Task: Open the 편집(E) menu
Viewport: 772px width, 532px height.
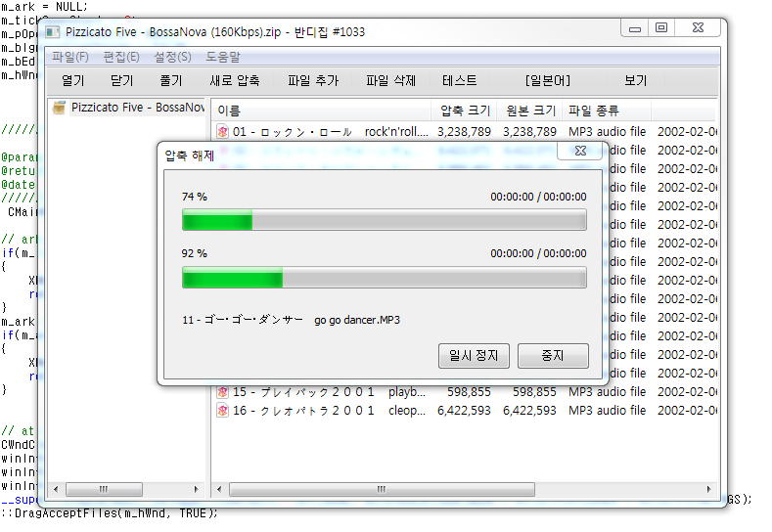Action: point(121,58)
